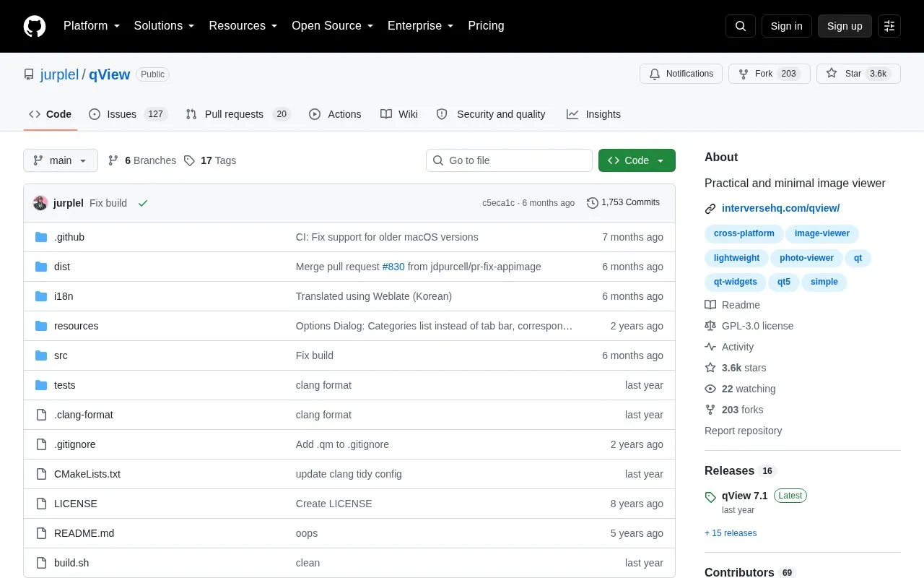Open the 1,753 Commits history

[624, 202]
